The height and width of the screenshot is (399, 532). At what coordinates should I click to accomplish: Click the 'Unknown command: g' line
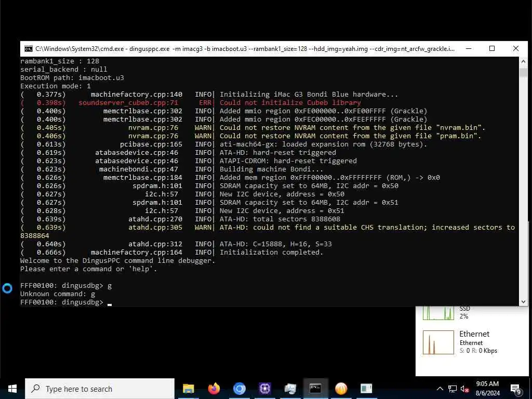coord(58,294)
